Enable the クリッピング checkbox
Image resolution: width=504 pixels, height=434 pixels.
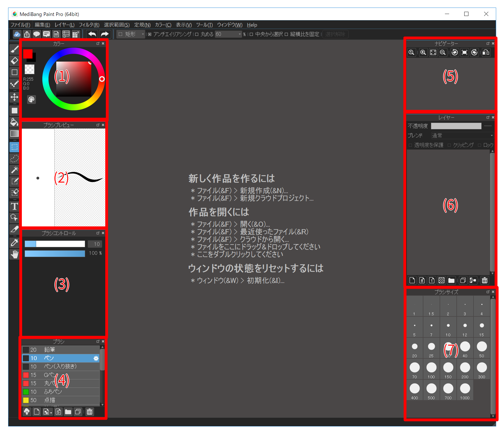click(449, 145)
